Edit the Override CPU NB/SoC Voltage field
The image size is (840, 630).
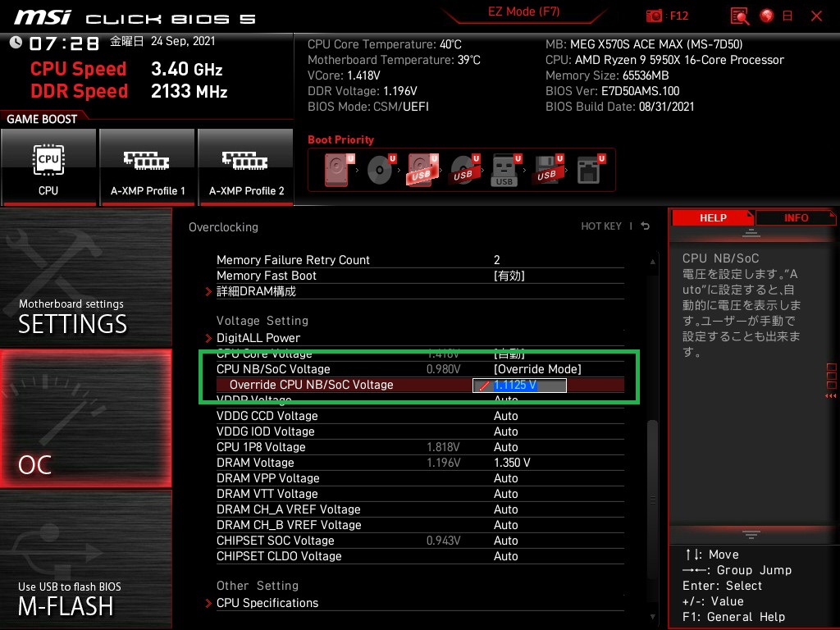(x=519, y=386)
